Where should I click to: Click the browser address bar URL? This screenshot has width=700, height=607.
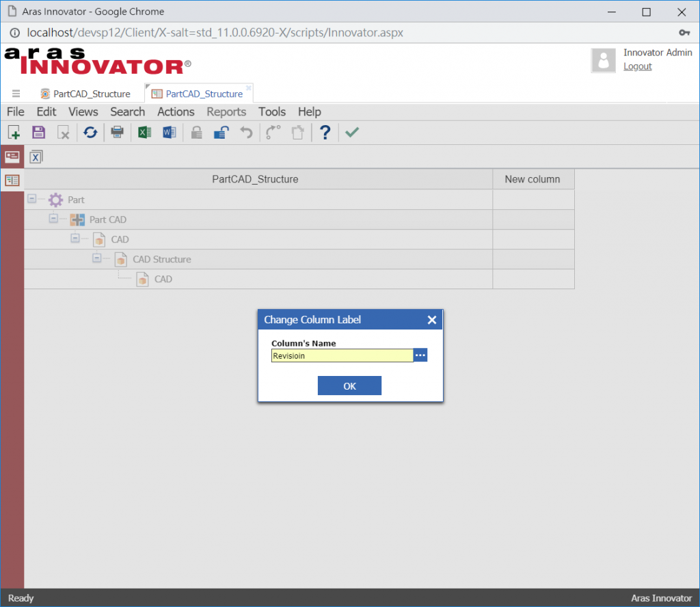[x=215, y=33]
